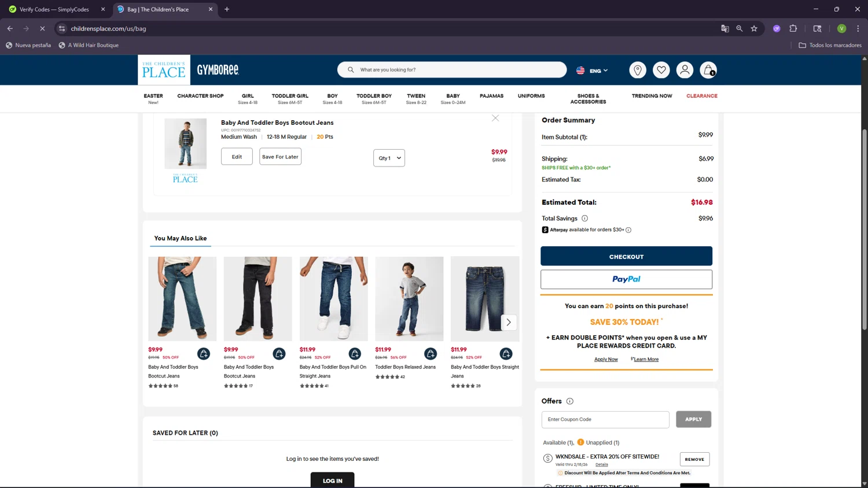Viewport: 868px width, 488px height.
Task: Open the Qty 1 dropdown
Action: coord(389,158)
